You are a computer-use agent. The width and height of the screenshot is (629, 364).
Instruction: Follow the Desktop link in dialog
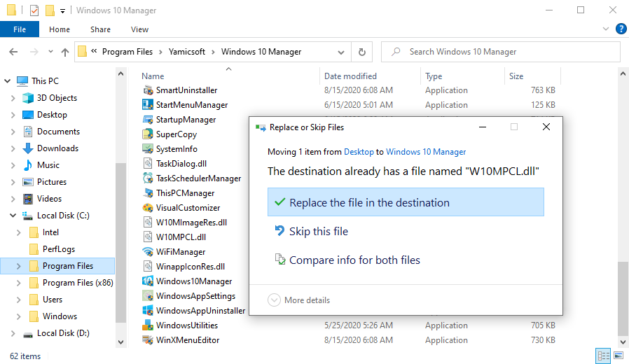(359, 152)
